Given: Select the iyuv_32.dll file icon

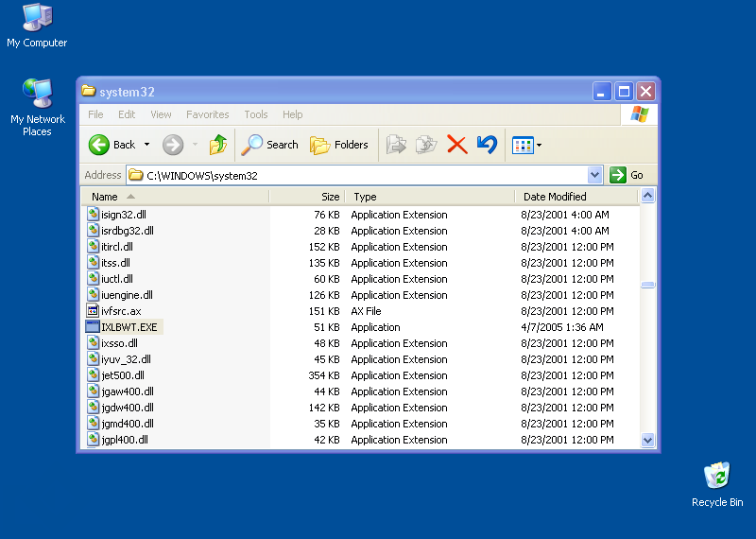Looking at the screenshot, I should (93, 358).
